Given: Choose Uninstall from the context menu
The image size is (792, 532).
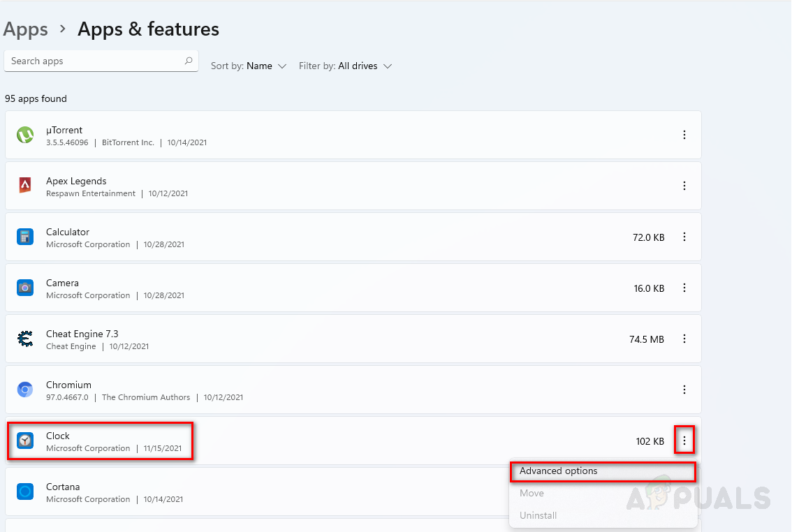Looking at the screenshot, I should (x=538, y=516).
